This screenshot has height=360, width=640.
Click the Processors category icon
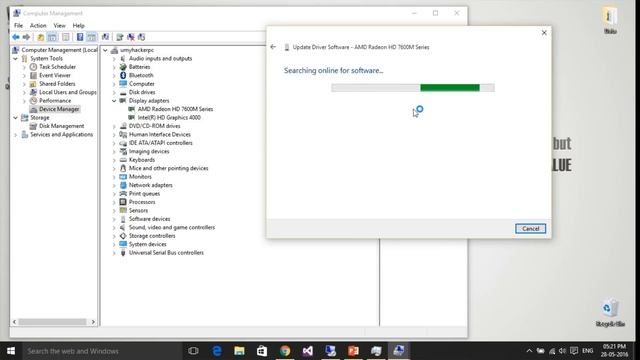(123, 202)
